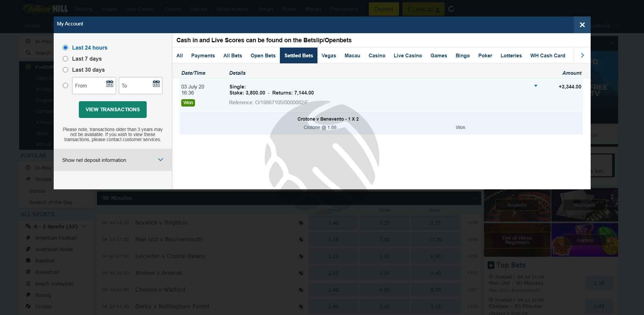Screen dimensions: 644x315
Task: Click the Beach Volleyball icon
Action: [x=28, y=283]
